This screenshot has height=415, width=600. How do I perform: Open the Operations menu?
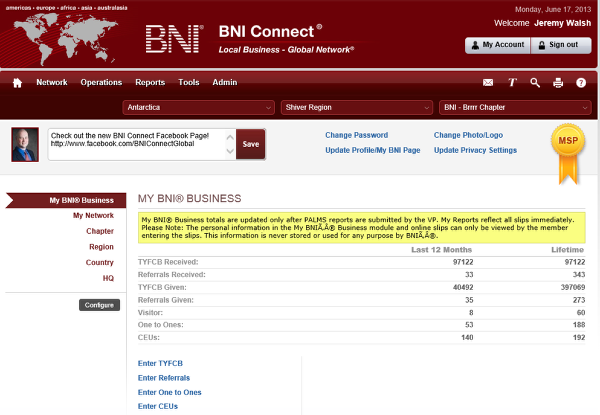click(x=101, y=83)
